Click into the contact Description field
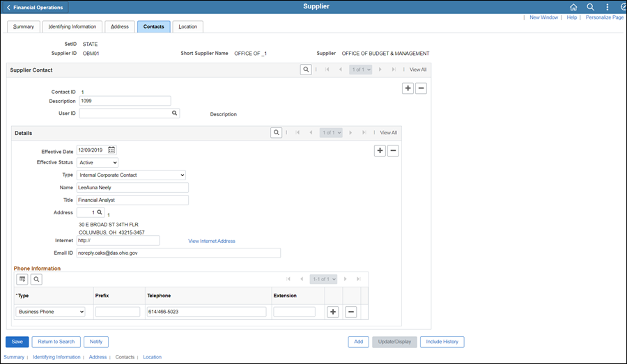This screenshot has width=627, height=364. [x=125, y=101]
